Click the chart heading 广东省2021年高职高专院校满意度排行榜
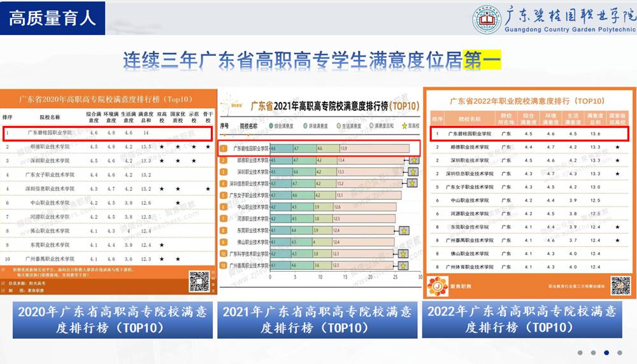This screenshot has width=637, height=364. point(335,106)
